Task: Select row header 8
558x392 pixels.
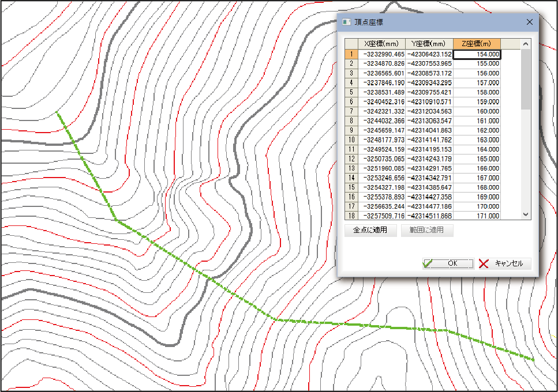Action: coord(351,121)
